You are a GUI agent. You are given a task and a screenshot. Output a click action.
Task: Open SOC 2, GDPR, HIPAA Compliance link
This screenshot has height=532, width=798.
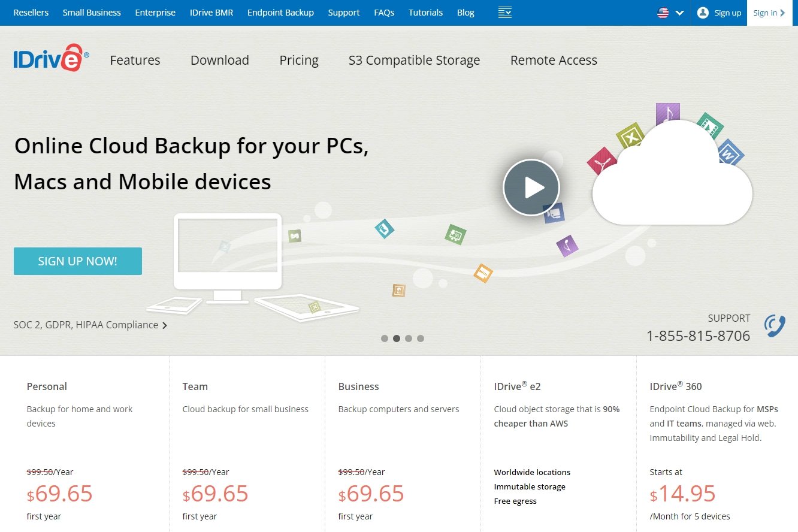tap(90, 325)
